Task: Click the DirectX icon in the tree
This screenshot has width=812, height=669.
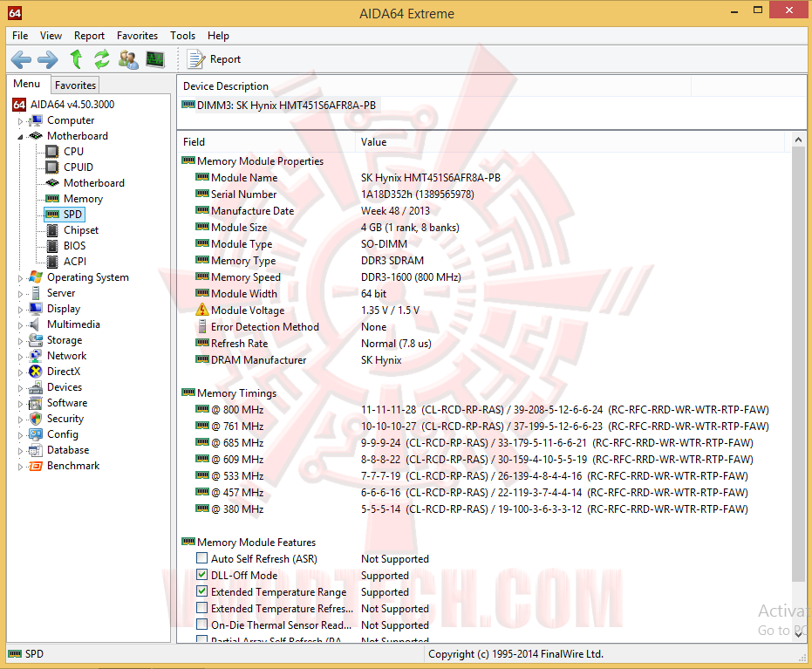Action: [x=36, y=372]
